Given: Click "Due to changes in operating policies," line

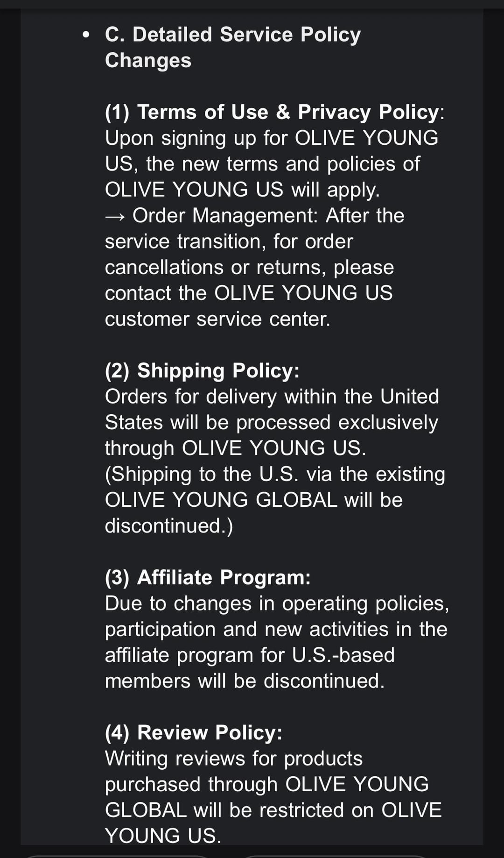Looking at the screenshot, I should pyautogui.click(x=277, y=603).
